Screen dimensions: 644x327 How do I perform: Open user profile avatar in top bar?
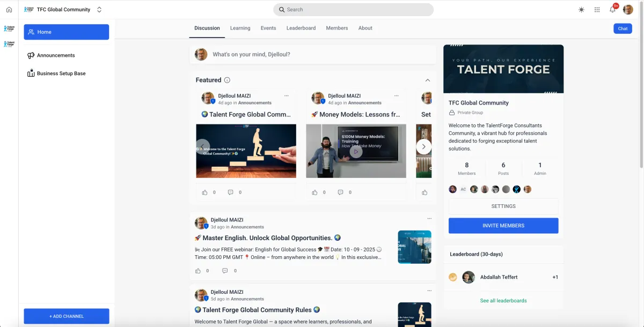pos(628,10)
